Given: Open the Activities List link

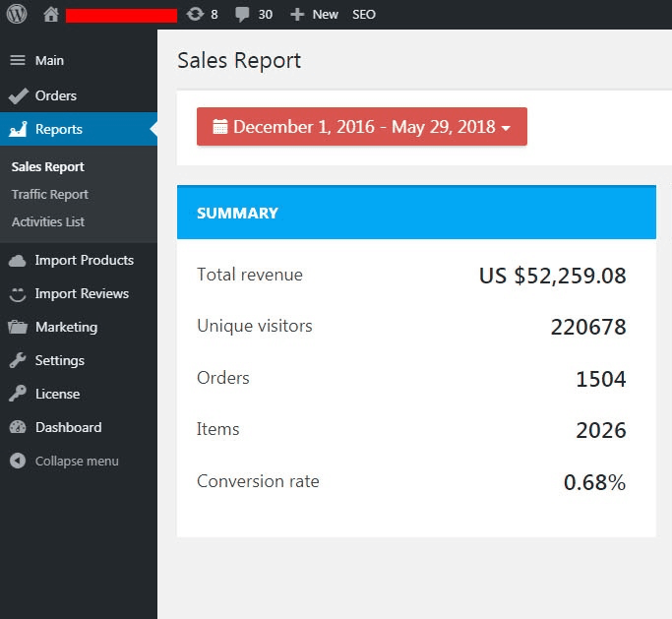Looking at the screenshot, I should pos(48,222).
